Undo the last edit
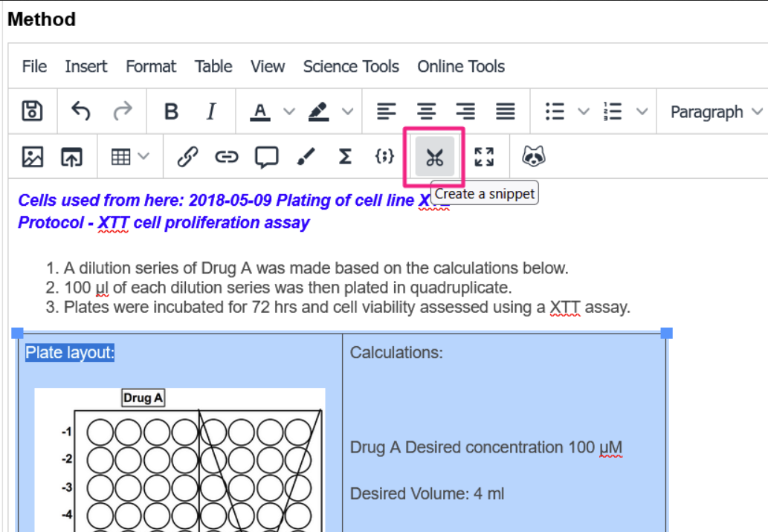The height and width of the screenshot is (532, 768). [x=81, y=111]
